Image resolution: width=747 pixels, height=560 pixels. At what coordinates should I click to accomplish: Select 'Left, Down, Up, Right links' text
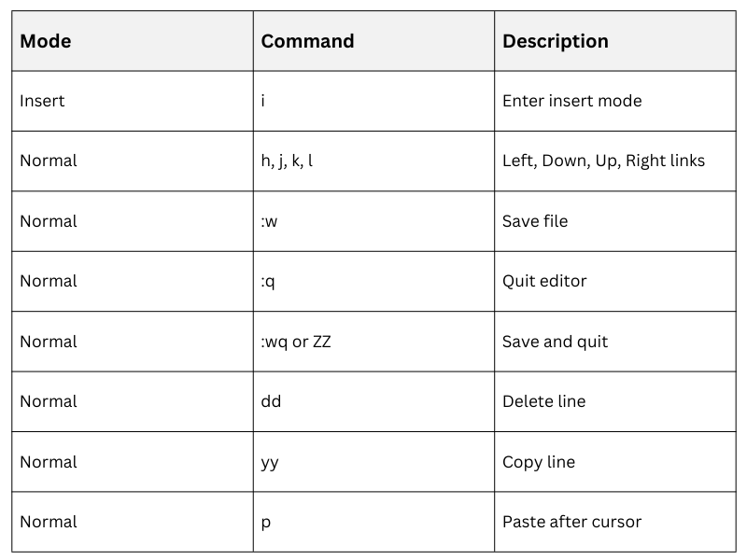coord(603,161)
